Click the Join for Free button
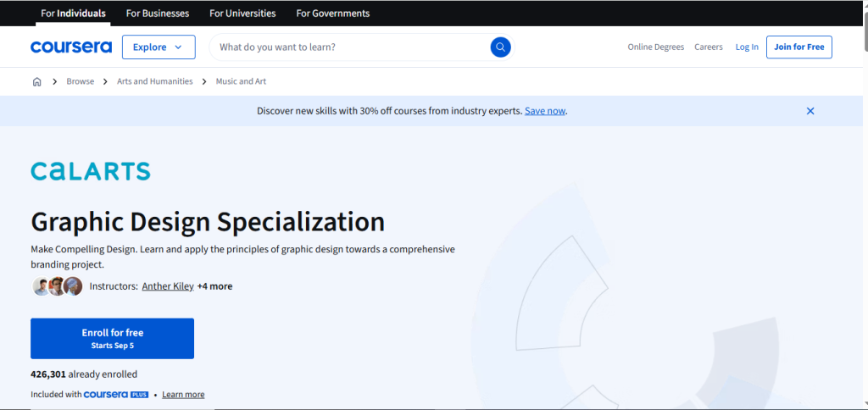Screen dimensions: 868x410 pyautogui.click(x=798, y=47)
